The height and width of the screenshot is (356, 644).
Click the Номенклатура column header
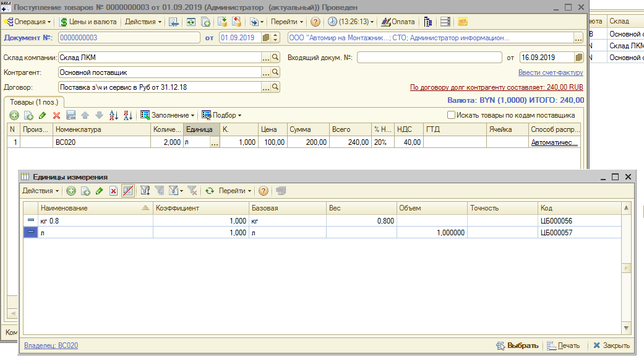[102, 129]
